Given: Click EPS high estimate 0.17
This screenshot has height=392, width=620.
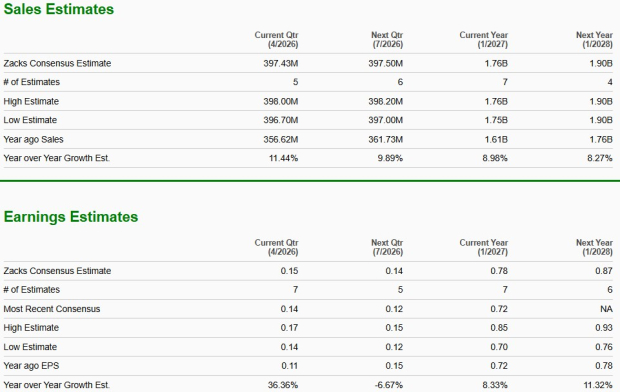Looking at the screenshot, I should tap(289, 328).
